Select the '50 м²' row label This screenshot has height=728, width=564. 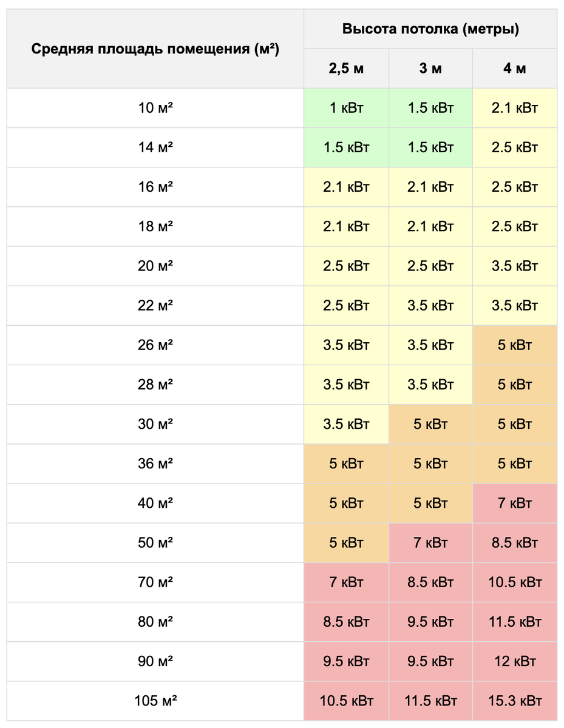point(155,543)
